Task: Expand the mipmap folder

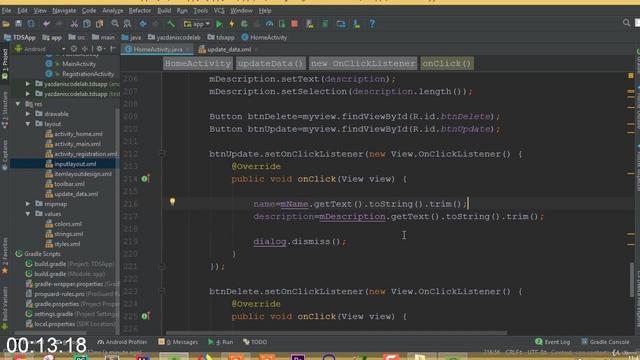Action: pos(28,204)
